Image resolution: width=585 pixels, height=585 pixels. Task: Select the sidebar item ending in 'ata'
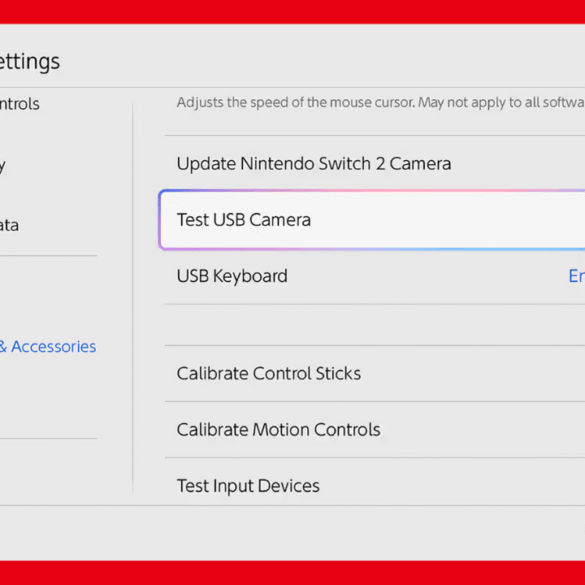coord(9,225)
